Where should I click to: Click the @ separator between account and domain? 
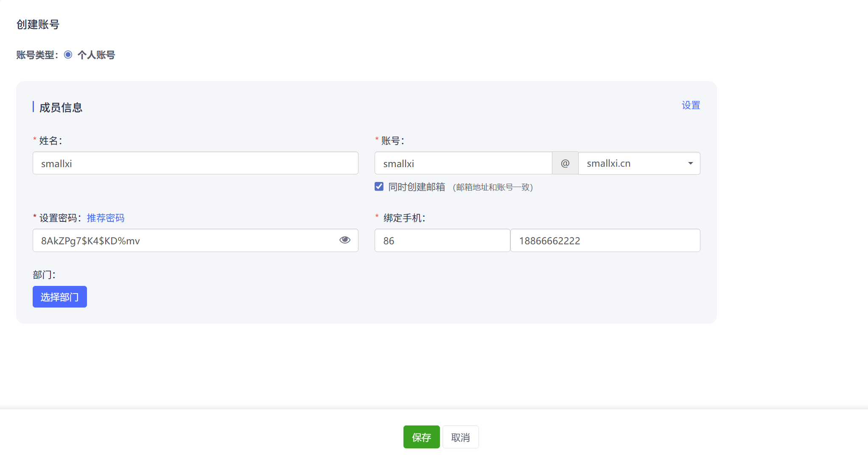(x=565, y=163)
